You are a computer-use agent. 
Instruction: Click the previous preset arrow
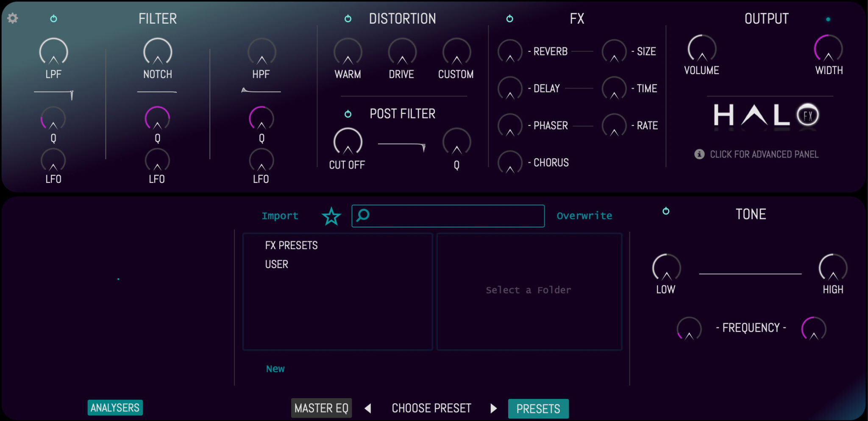point(368,408)
